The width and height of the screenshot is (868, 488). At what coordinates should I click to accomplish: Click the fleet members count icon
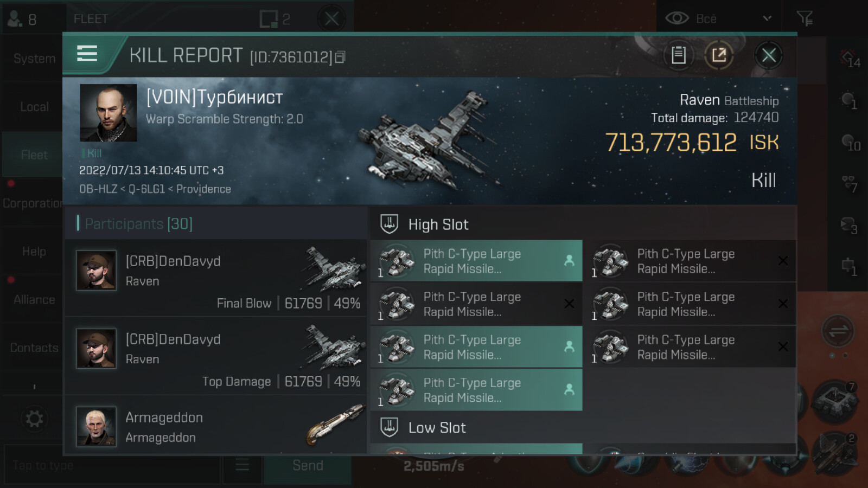coord(14,19)
